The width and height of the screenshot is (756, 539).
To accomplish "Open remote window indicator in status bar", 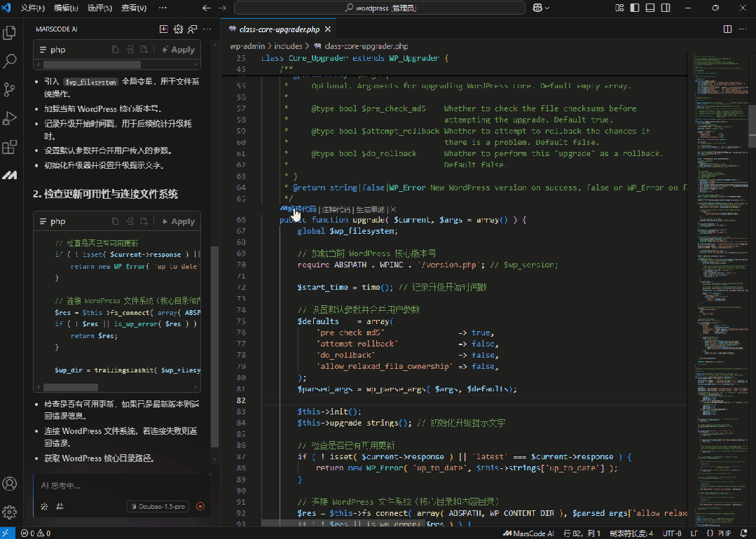I will [x=7, y=533].
